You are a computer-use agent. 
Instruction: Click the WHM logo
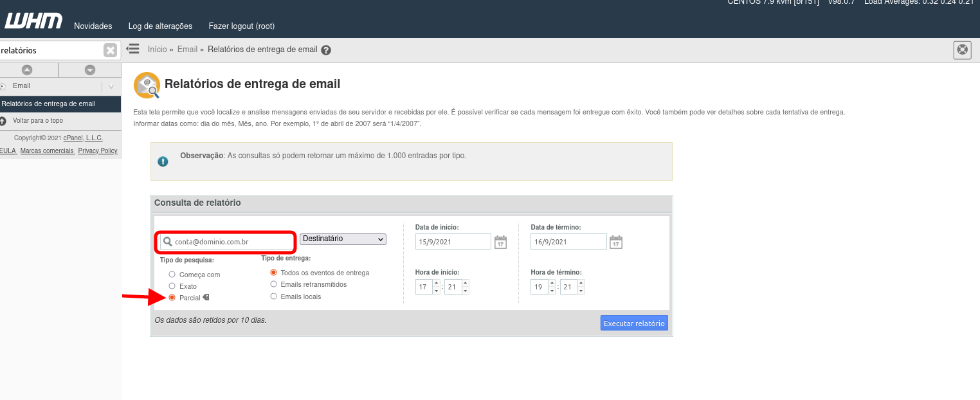33,22
